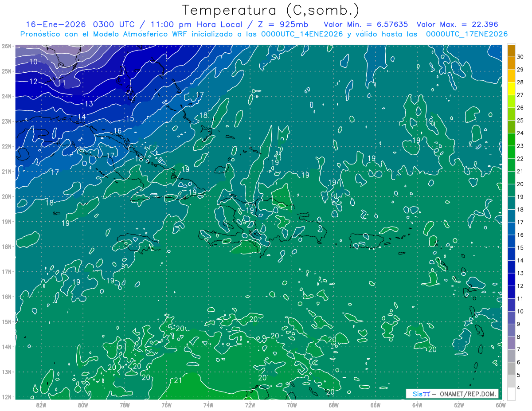The height and width of the screenshot is (411, 532).
Task: Click the longitude axis label "74W"
Action: point(208,405)
